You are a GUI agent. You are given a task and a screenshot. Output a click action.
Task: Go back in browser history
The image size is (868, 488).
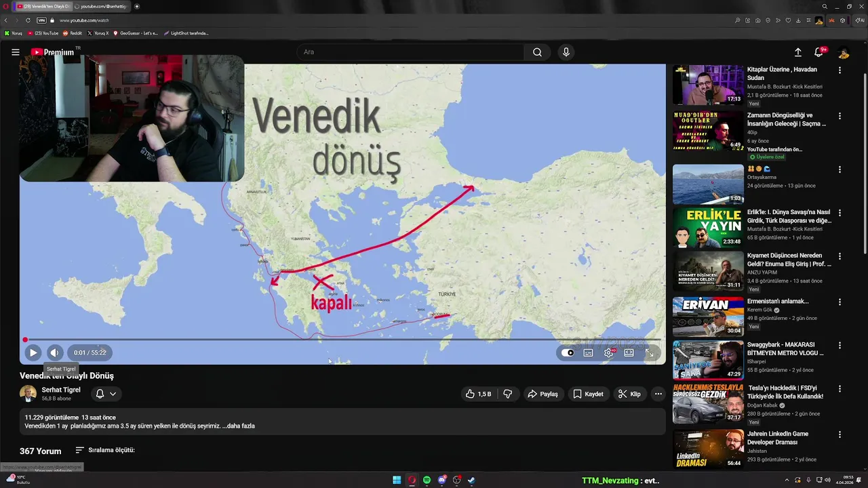point(6,20)
